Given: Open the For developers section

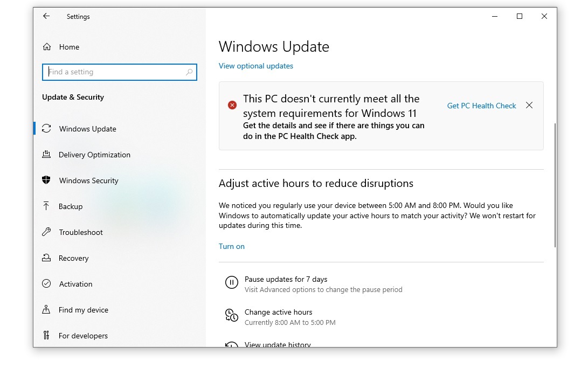Looking at the screenshot, I should (x=83, y=336).
